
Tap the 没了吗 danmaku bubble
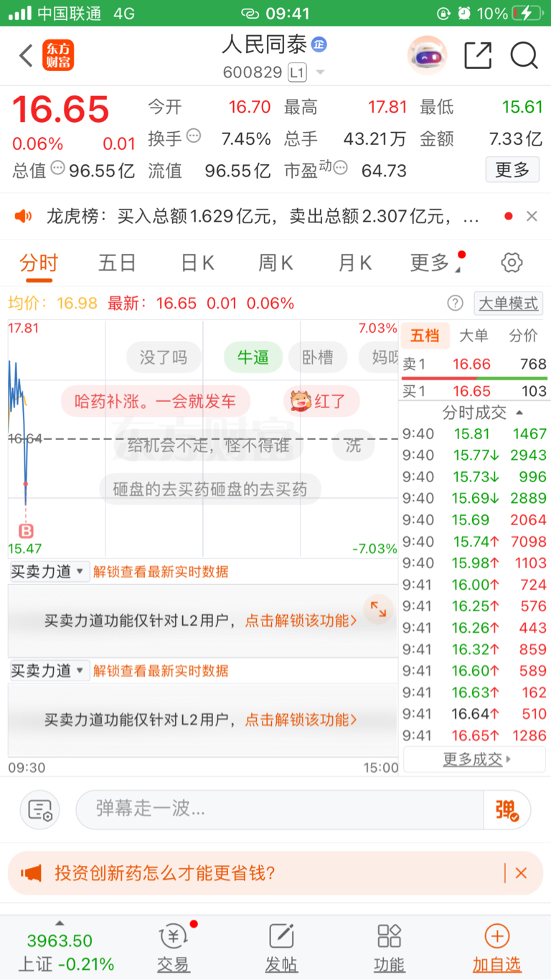[x=164, y=357]
